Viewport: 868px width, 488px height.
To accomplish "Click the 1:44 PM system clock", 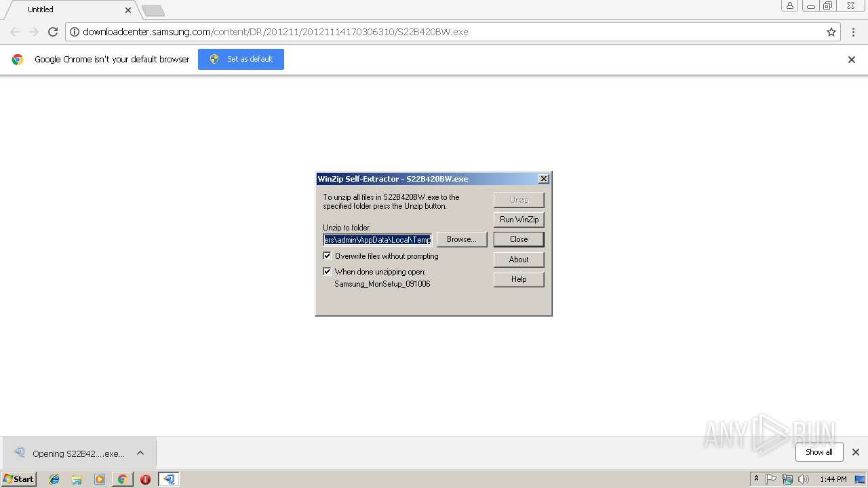I will (x=833, y=479).
